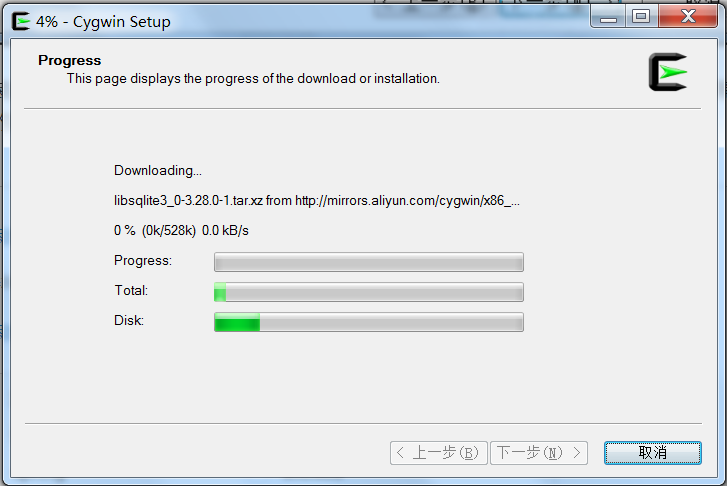Click the page description text under Progress

pos(253,79)
